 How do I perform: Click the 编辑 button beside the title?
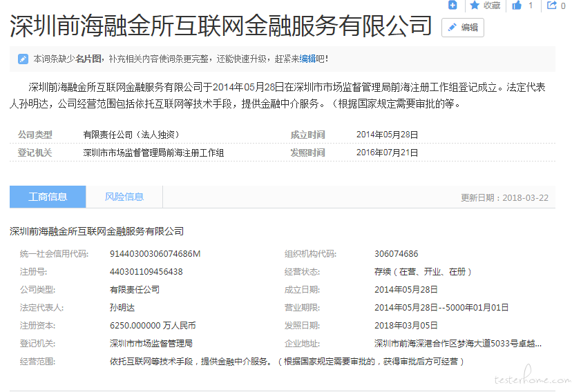(463, 28)
